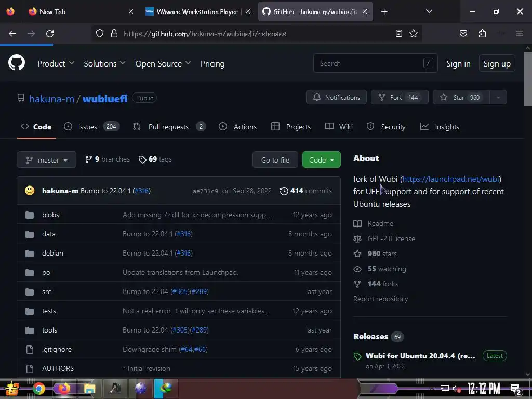Screen dimensions: 532x399
Task: Expand the Product menu
Action: (56, 63)
